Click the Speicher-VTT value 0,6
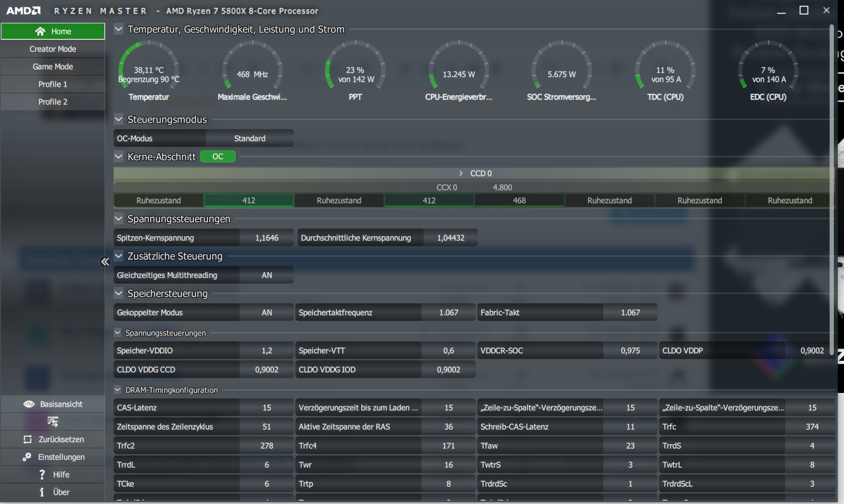Screen dimensions: 844x504 coord(449,351)
